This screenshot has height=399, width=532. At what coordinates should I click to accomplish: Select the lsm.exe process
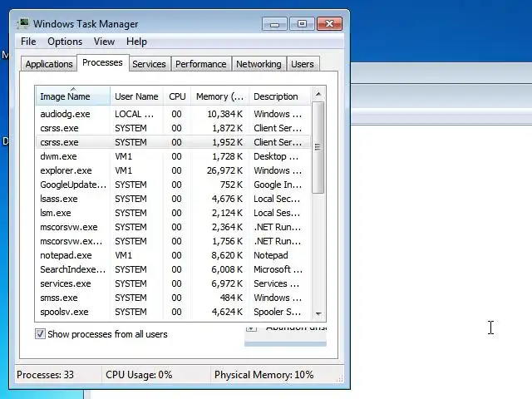click(x=173, y=213)
